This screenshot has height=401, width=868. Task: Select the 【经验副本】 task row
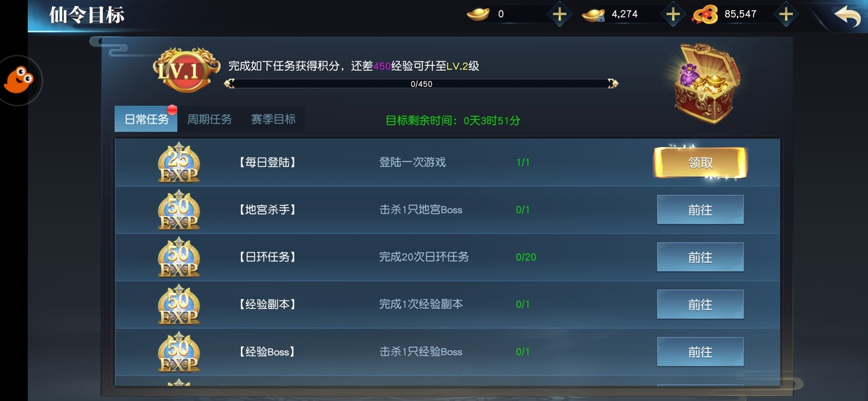(447, 305)
